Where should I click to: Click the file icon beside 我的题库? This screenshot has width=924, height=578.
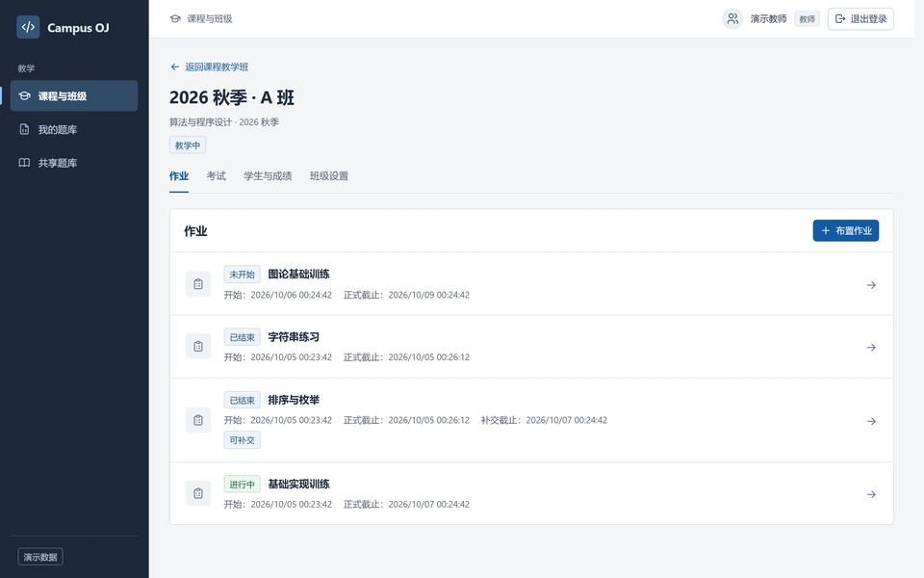click(24, 129)
